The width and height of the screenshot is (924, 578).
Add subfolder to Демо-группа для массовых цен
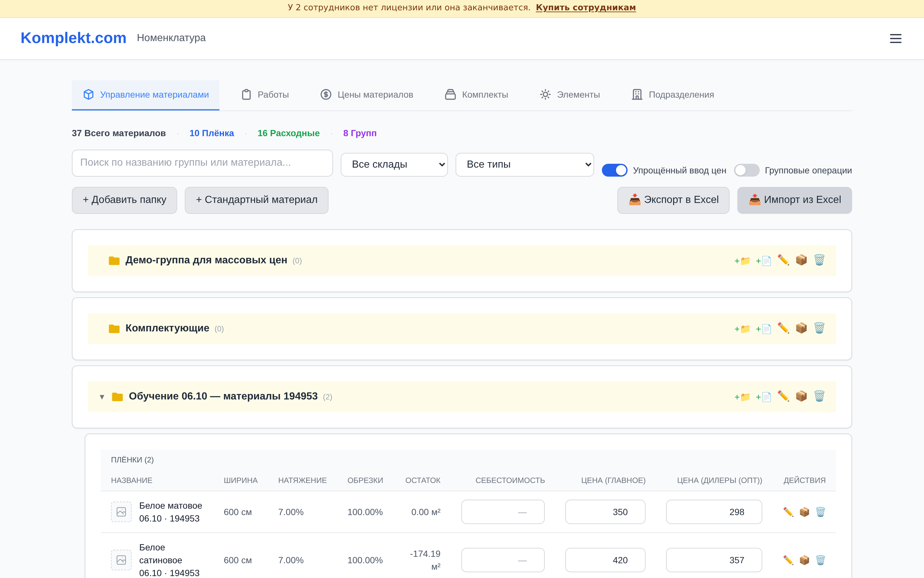click(742, 261)
